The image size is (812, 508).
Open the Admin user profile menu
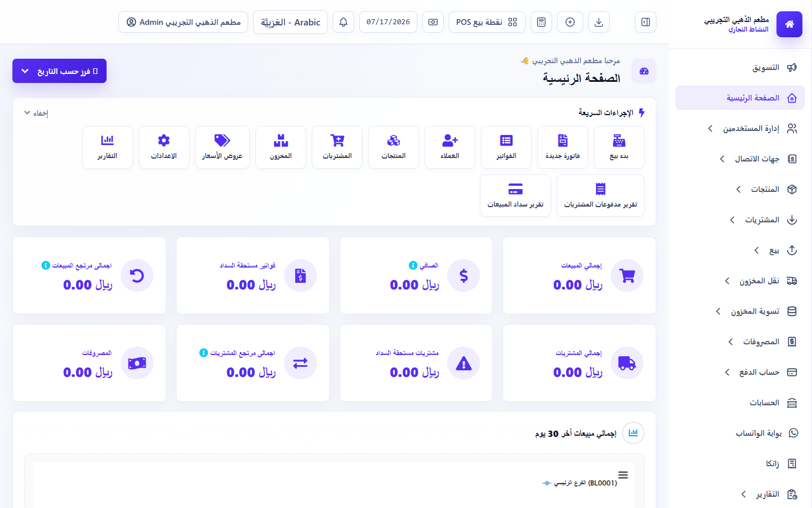coord(183,22)
